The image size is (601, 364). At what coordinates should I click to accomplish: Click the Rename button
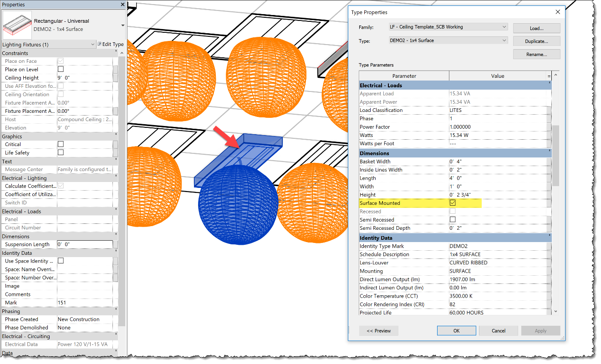tap(536, 54)
